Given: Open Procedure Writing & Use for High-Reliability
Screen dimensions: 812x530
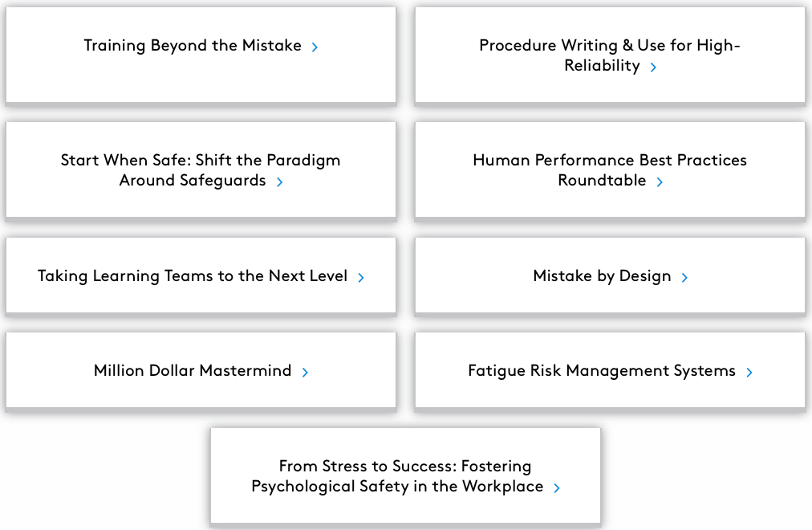Looking at the screenshot, I should (609, 46).
